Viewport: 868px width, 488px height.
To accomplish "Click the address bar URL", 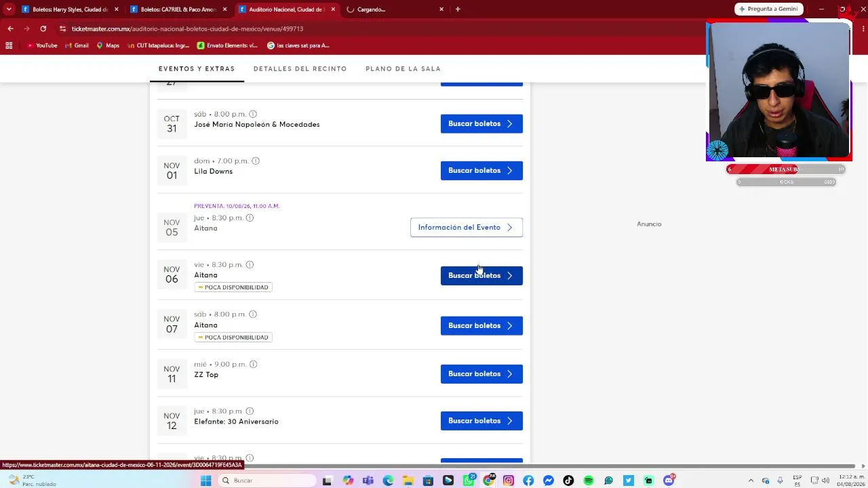I will 187,28.
